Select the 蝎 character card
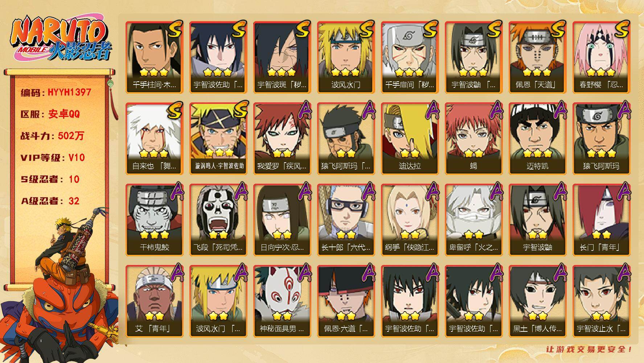The height and width of the screenshot is (363, 644). (x=473, y=139)
